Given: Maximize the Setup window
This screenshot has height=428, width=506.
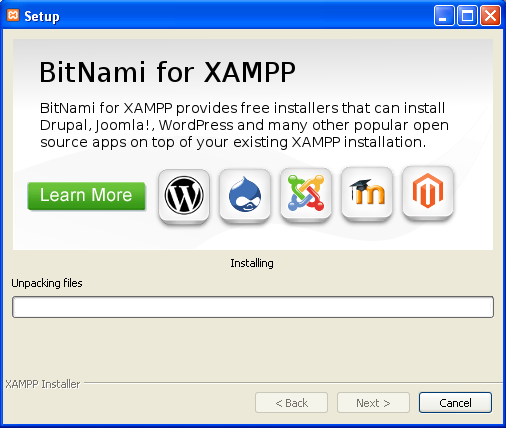Looking at the screenshot, I should point(467,16).
